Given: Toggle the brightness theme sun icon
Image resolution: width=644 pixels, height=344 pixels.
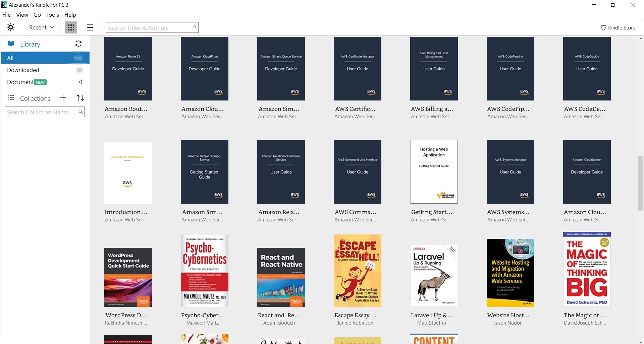Looking at the screenshot, I should pyautogui.click(x=11, y=27).
